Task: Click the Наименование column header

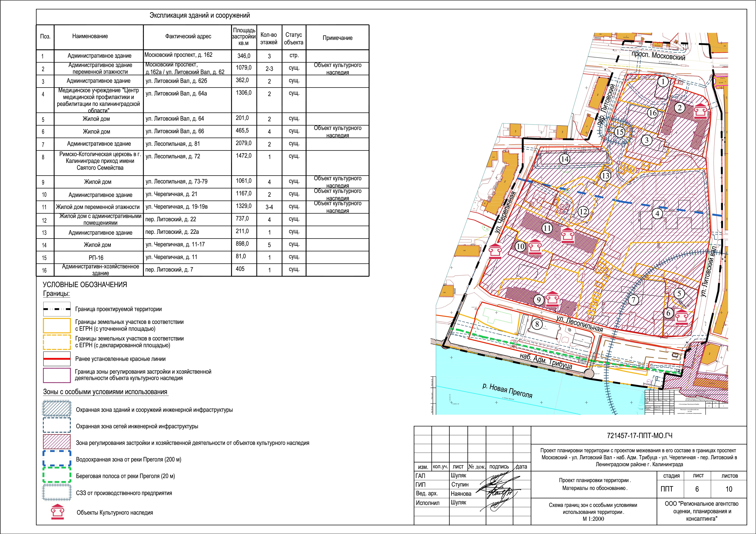Action: click(x=90, y=36)
